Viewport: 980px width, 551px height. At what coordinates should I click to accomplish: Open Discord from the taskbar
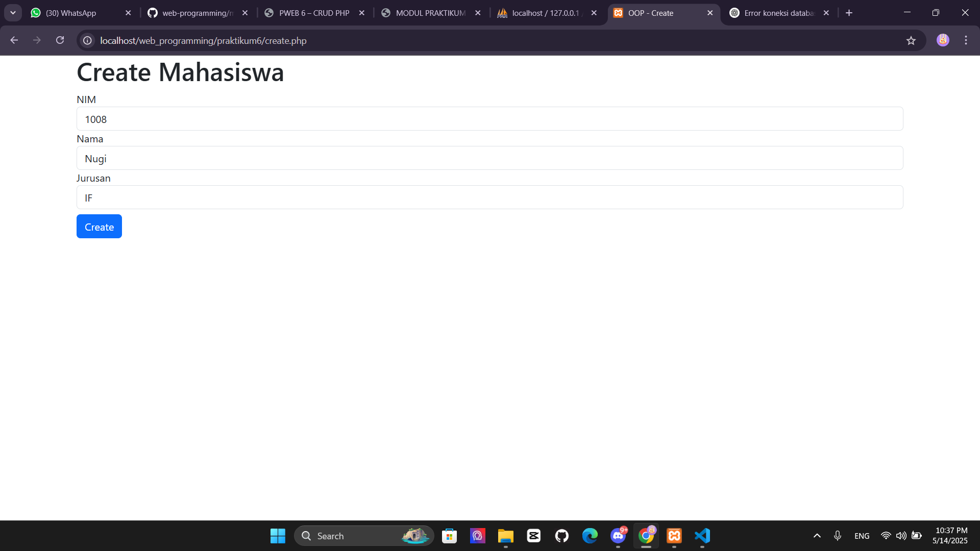(618, 536)
